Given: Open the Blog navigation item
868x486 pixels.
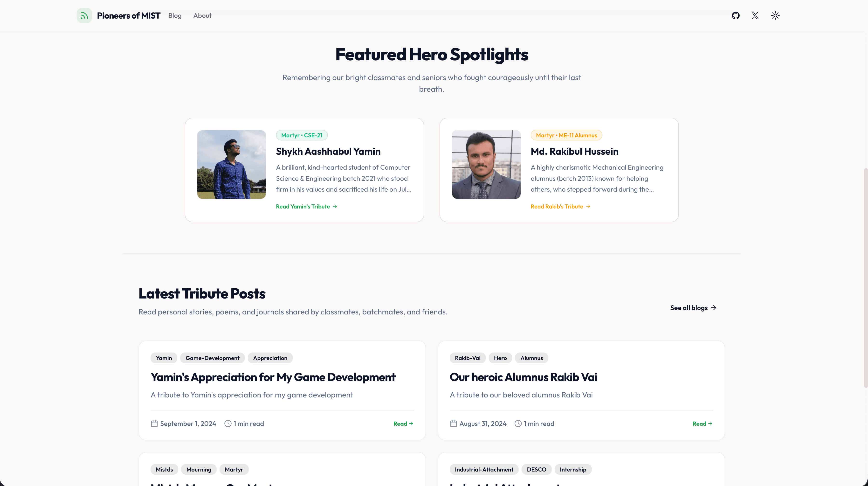Looking at the screenshot, I should coord(175,15).
